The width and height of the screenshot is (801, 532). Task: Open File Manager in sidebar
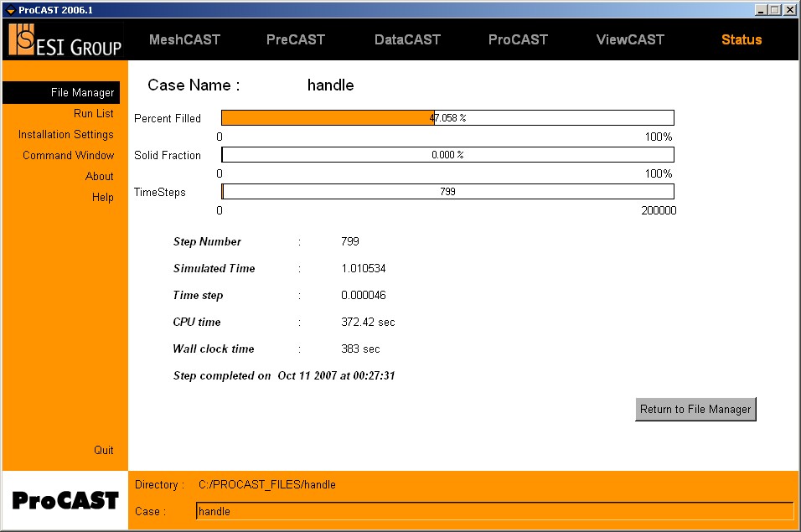tap(61, 92)
